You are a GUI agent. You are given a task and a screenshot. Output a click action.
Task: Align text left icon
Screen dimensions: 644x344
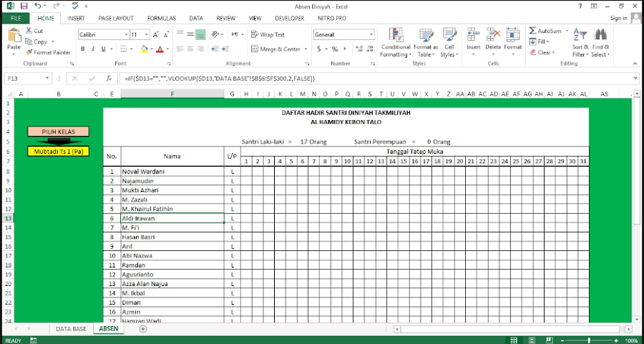point(180,49)
